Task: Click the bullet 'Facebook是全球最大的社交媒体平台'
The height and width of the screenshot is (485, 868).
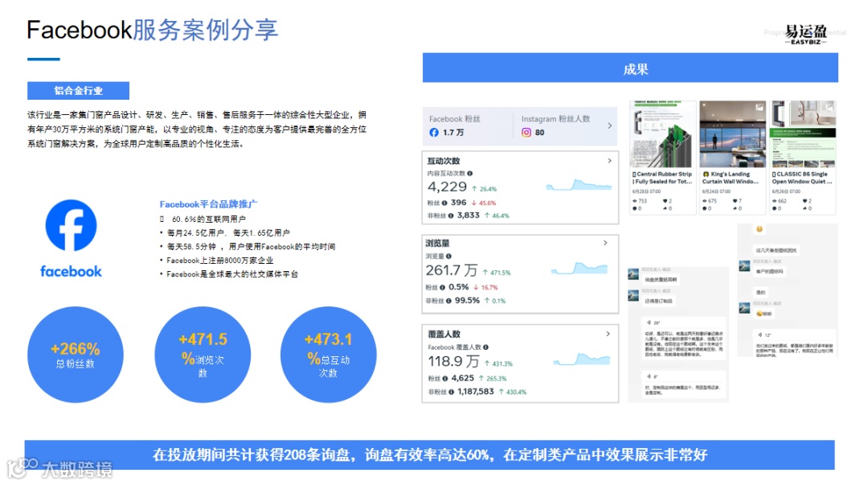Action: pyautogui.click(x=232, y=274)
